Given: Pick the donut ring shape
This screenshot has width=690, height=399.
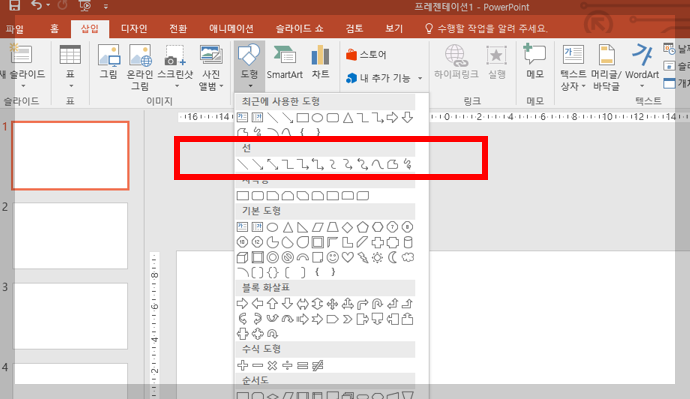Looking at the screenshot, I should tap(272, 257).
